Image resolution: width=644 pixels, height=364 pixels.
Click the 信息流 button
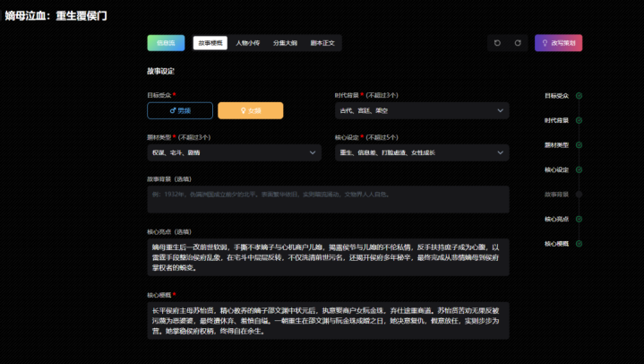point(166,43)
